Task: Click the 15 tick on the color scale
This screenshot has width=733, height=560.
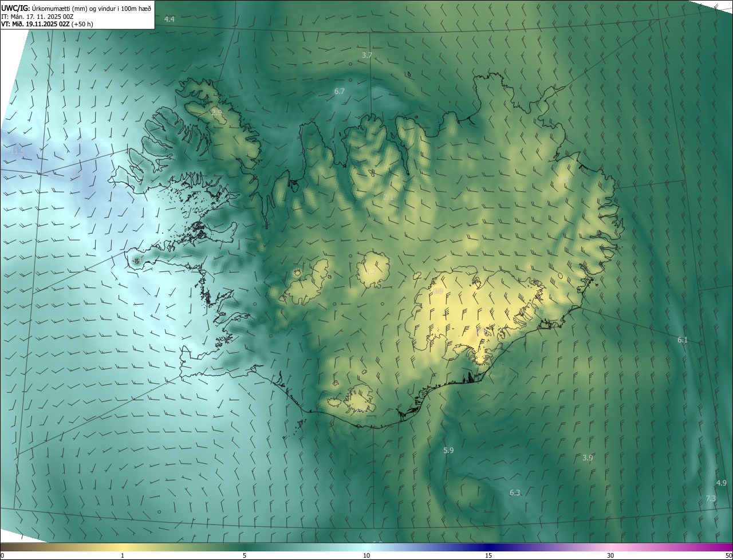Action: tap(488, 555)
